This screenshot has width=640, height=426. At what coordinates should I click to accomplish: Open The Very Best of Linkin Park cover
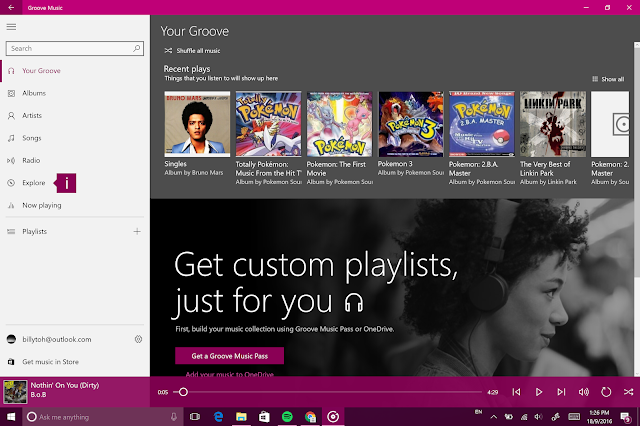point(553,124)
